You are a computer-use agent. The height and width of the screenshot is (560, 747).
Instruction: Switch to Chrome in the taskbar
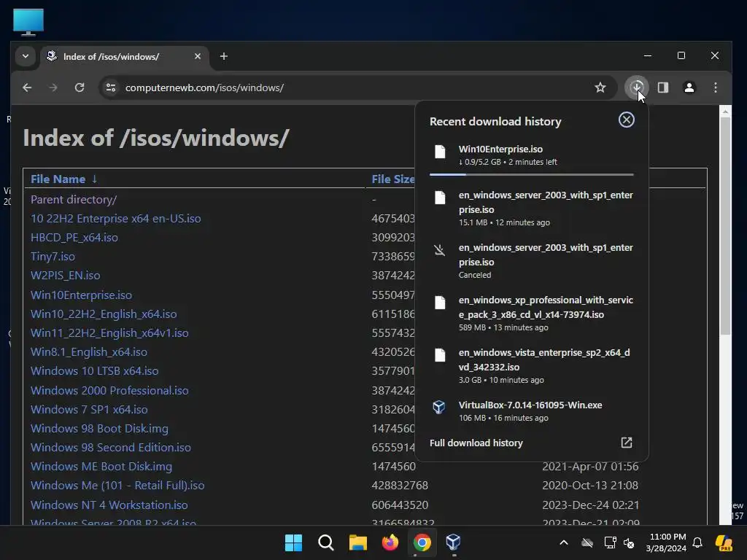click(422, 542)
